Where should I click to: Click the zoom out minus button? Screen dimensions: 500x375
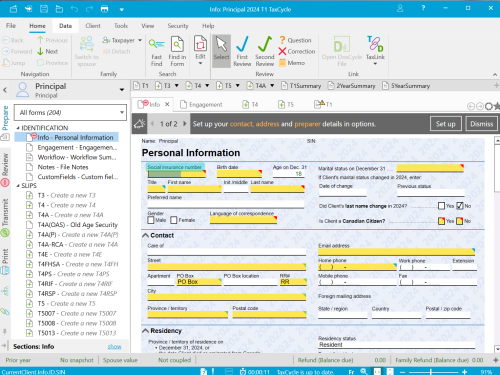pos(402,372)
